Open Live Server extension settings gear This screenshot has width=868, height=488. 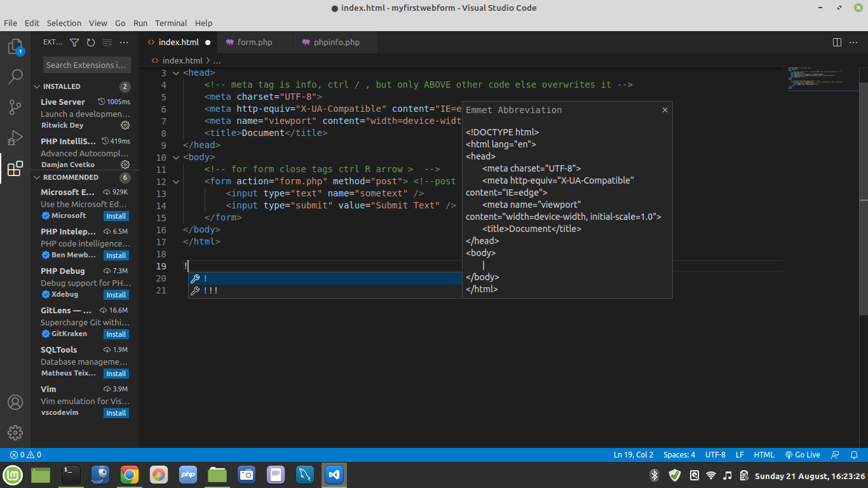click(125, 125)
